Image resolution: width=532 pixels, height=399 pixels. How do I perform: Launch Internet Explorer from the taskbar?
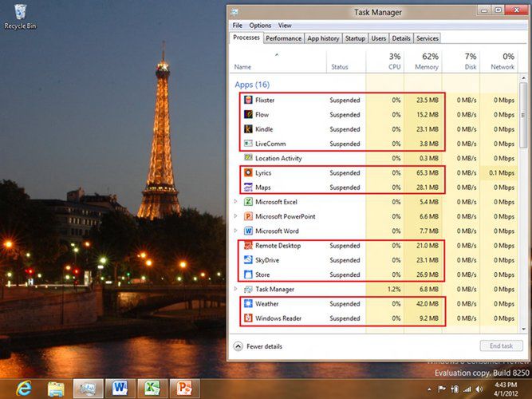[24, 389]
